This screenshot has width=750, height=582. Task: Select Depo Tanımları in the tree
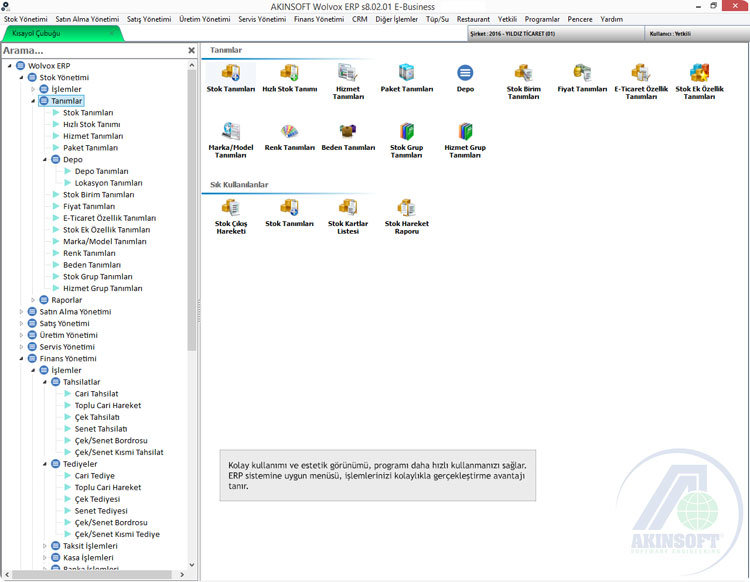click(x=101, y=171)
